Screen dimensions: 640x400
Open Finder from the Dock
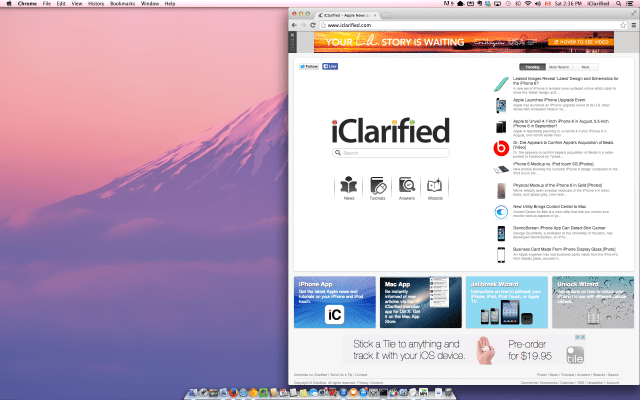click(x=193, y=392)
